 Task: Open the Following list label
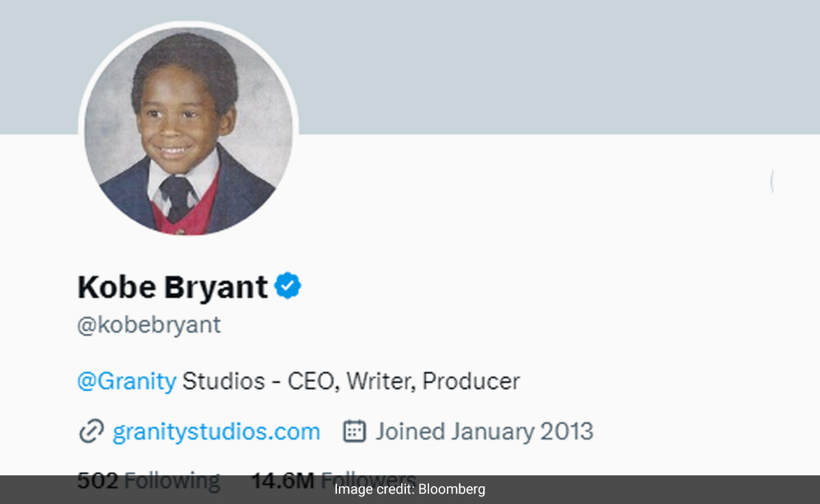pos(172,480)
